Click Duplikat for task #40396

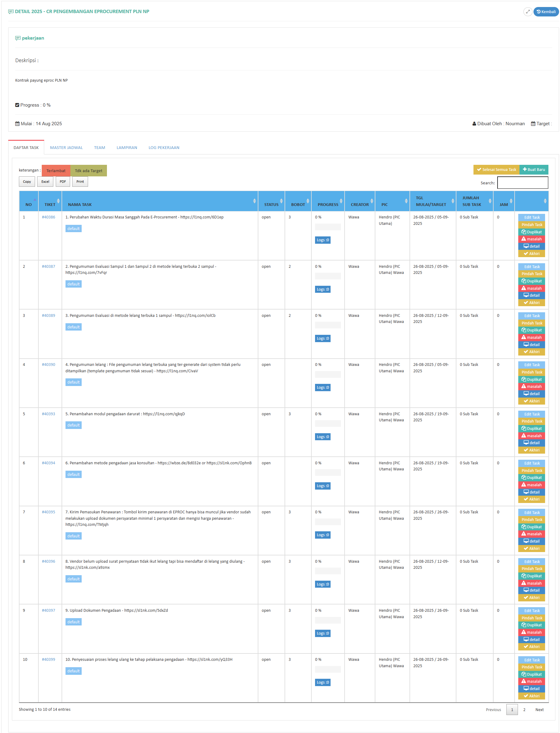click(x=532, y=576)
